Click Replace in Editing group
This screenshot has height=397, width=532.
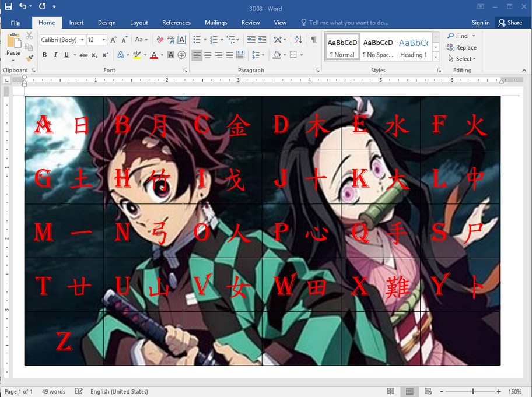(x=462, y=47)
